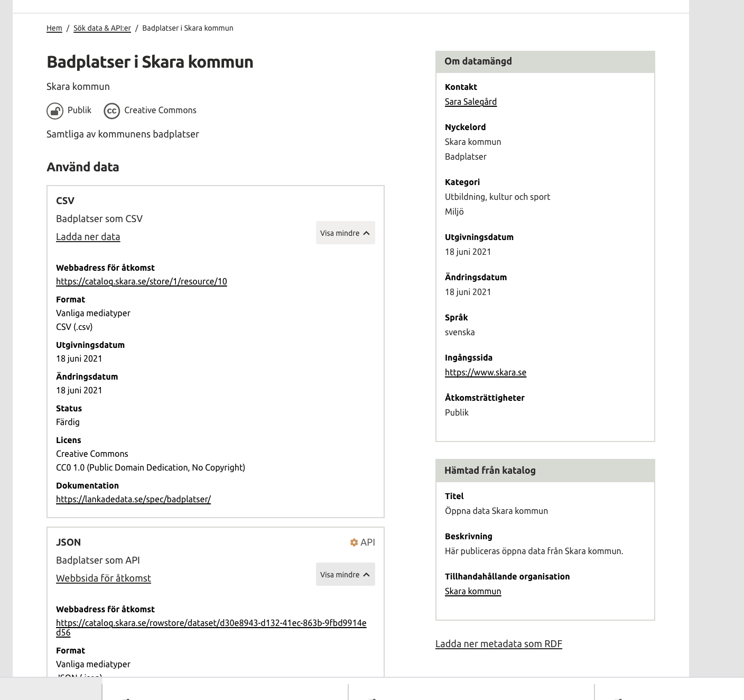Download CSV via Ladda ner data
This screenshot has height=700, width=744.
pyautogui.click(x=88, y=237)
